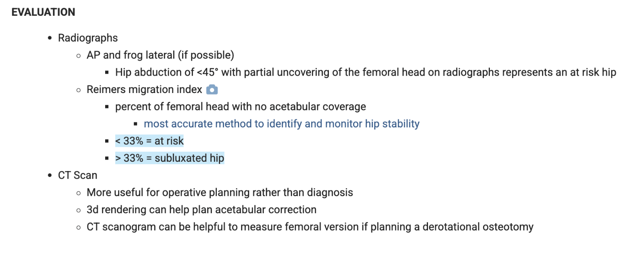Image resolution: width=644 pixels, height=254 pixels.
Task: Click the solid bullet before Radiographs
Action: (50, 38)
